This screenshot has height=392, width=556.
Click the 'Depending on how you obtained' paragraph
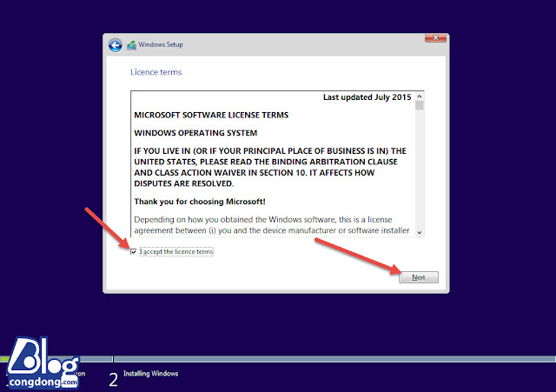(272, 225)
